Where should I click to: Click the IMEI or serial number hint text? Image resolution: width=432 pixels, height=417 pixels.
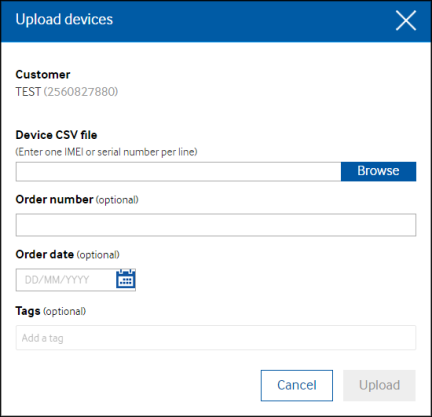[x=106, y=152]
